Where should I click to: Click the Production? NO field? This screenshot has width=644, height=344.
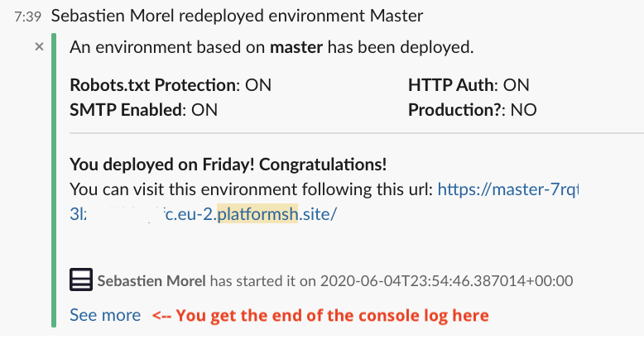click(473, 110)
